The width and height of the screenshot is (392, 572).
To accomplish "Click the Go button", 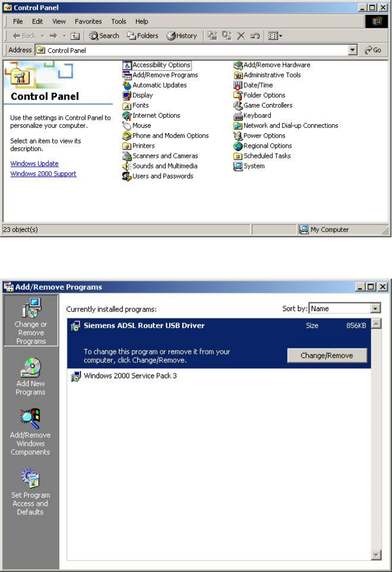I will [x=373, y=50].
